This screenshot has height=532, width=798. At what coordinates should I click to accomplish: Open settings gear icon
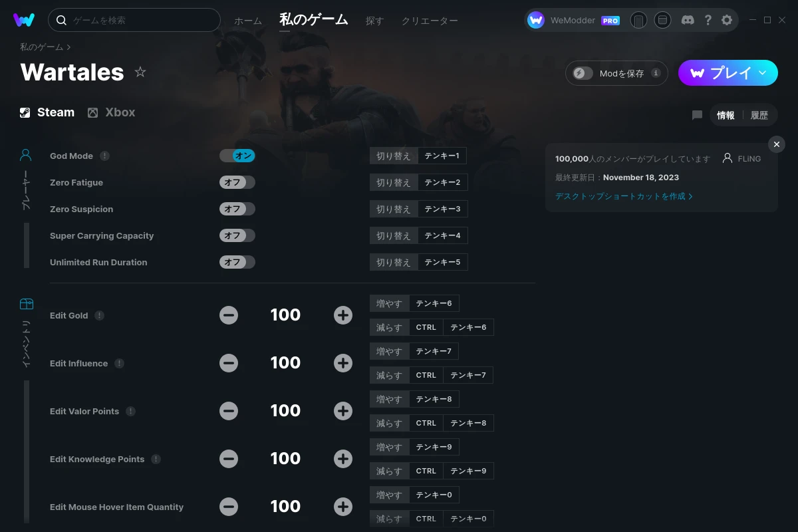click(727, 20)
